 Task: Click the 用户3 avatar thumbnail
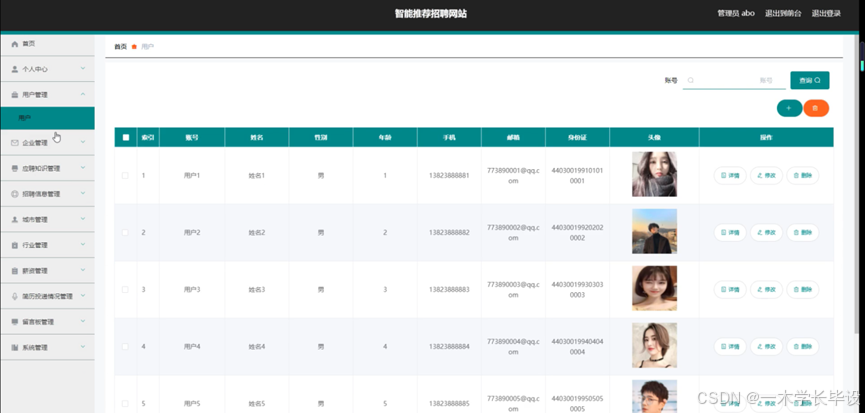(654, 288)
